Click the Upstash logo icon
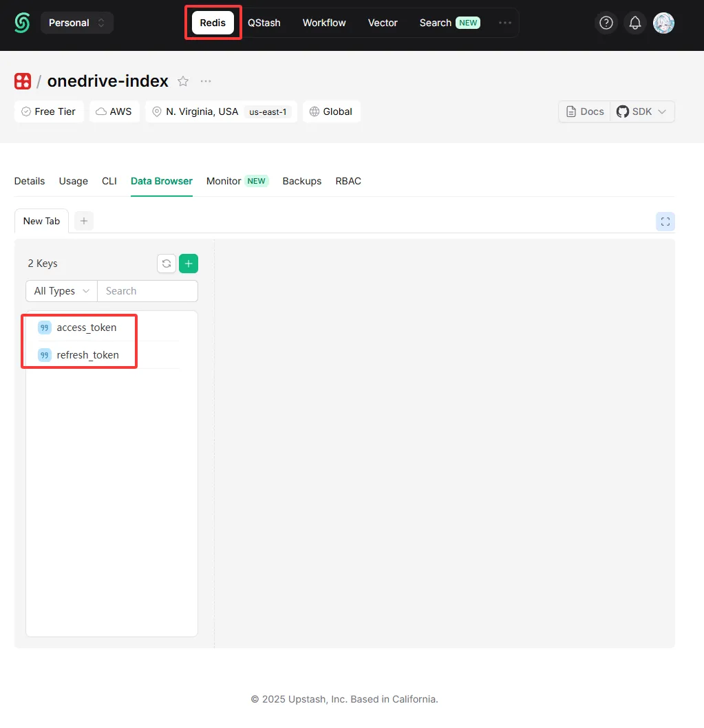704x728 pixels. 22,23
